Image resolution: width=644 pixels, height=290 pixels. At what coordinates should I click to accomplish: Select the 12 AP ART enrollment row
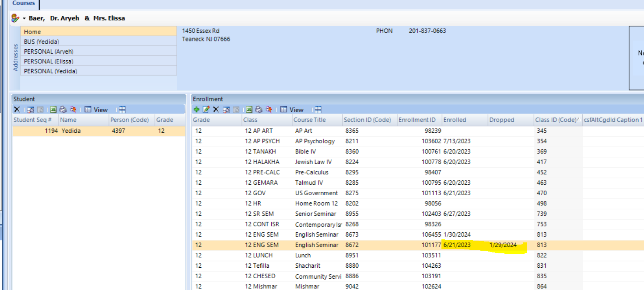point(418,131)
